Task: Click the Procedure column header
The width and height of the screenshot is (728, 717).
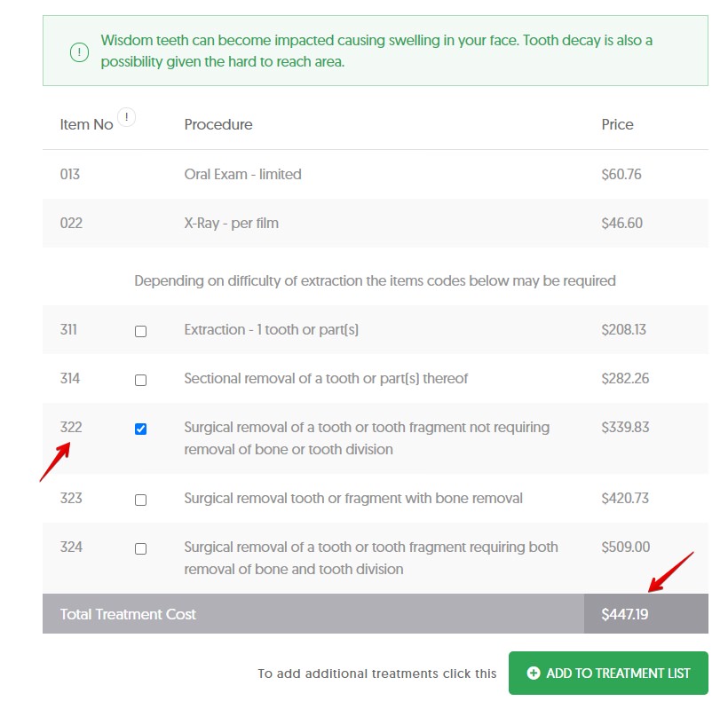Action: tap(218, 124)
